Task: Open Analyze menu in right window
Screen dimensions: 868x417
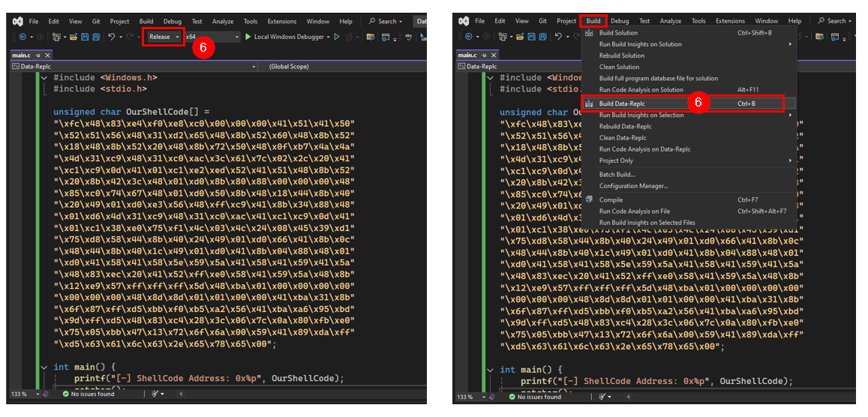Action: point(671,22)
